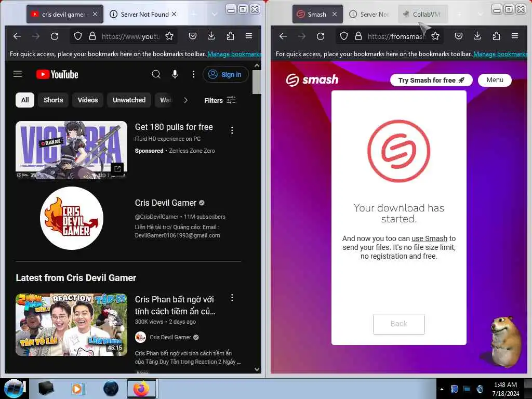The height and width of the screenshot is (399, 532).
Task: Reload the Smash page
Action: click(320, 36)
